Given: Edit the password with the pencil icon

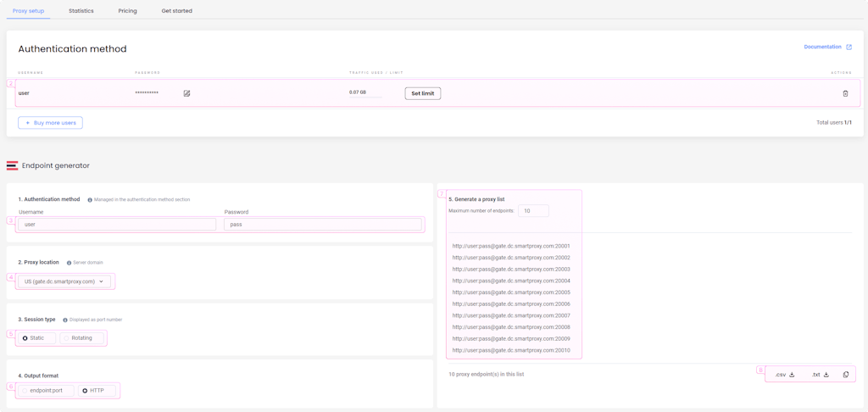Looking at the screenshot, I should pyautogui.click(x=186, y=93).
